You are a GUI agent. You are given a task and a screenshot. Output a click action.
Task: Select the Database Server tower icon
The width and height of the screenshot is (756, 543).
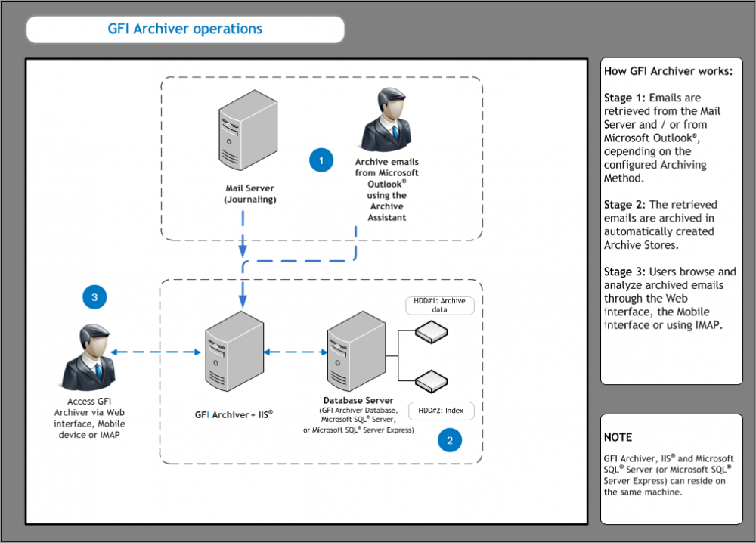[356, 351]
